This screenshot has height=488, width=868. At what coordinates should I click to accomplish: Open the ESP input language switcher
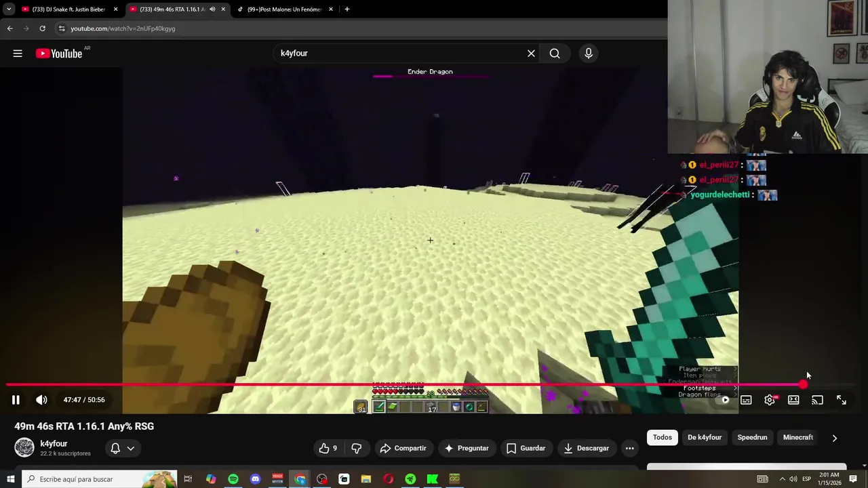point(807,479)
